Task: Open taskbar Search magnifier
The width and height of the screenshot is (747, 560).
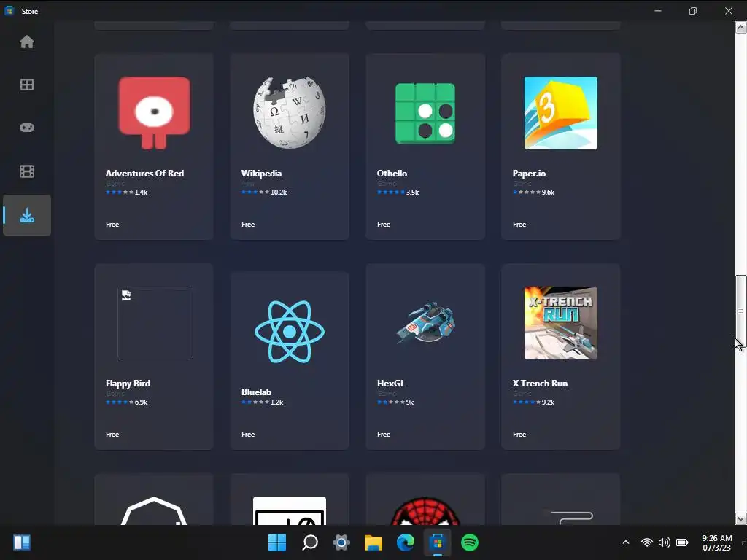Action: (x=309, y=542)
